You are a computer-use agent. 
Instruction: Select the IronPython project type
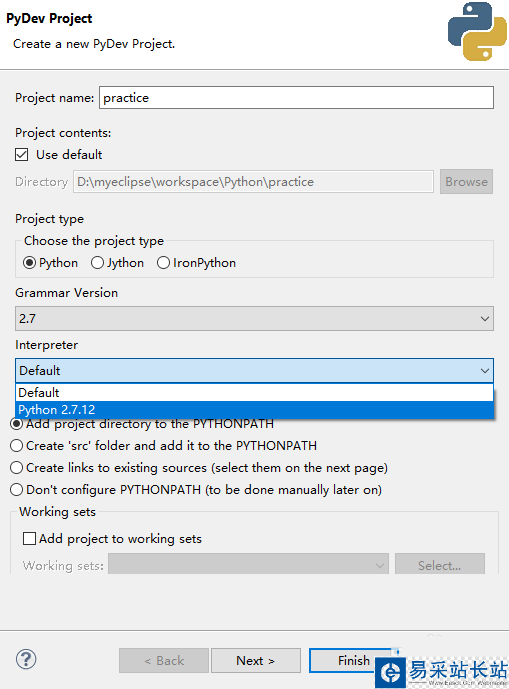[163, 263]
